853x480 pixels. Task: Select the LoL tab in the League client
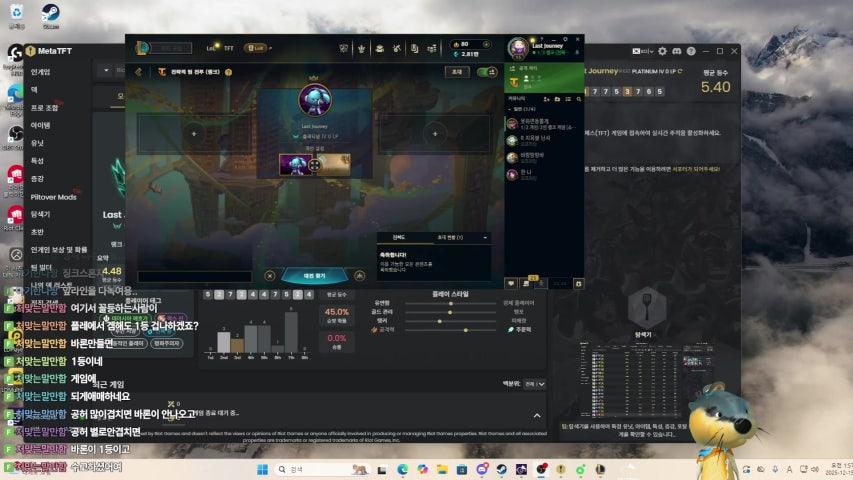coord(211,48)
